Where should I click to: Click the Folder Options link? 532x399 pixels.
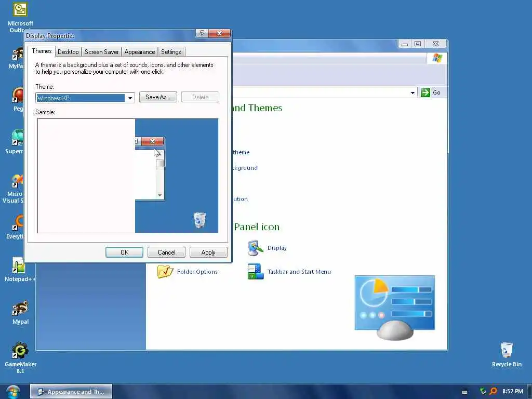(197, 272)
